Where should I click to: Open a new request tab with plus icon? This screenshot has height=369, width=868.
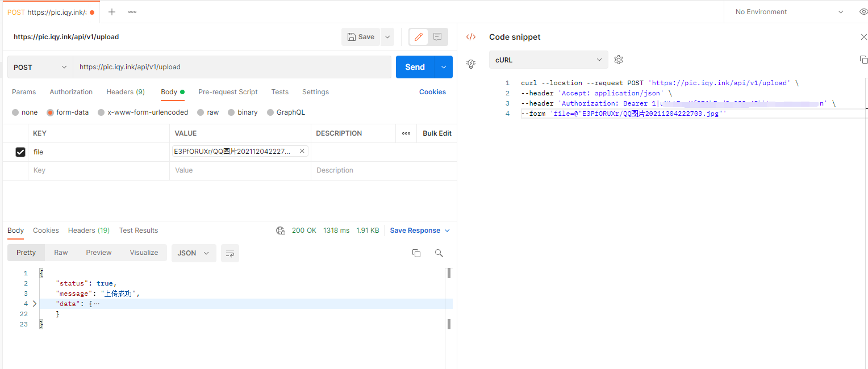[x=112, y=12]
